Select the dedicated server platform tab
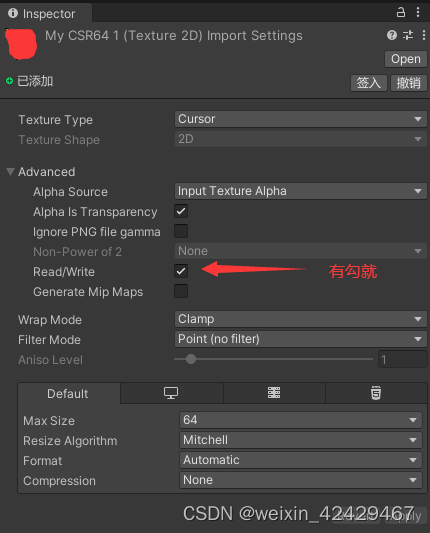This screenshot has height=533, width=430. click(x=274, y=393)
